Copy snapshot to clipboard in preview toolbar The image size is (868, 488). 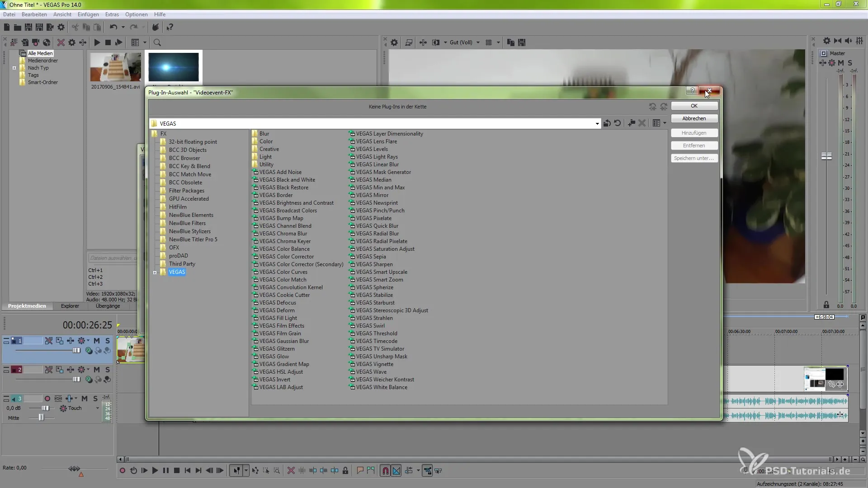[x=511, y=42]
